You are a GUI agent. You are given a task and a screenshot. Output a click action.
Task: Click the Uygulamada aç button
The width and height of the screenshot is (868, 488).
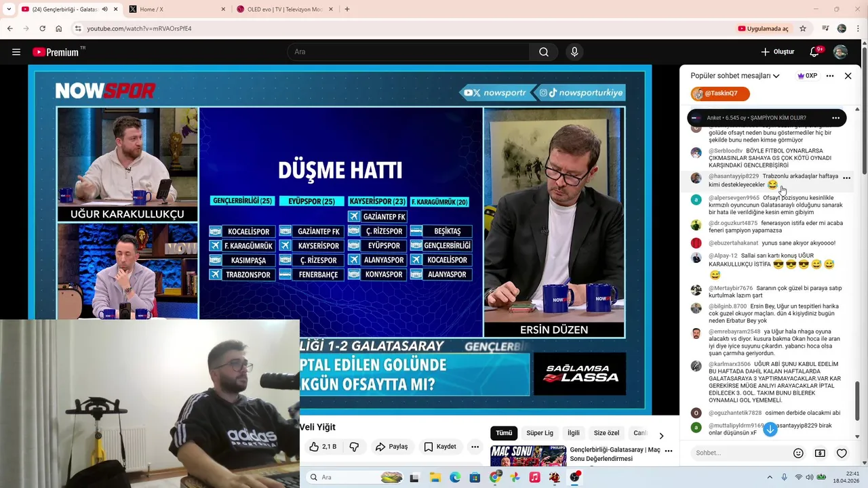tap(764, 28)
